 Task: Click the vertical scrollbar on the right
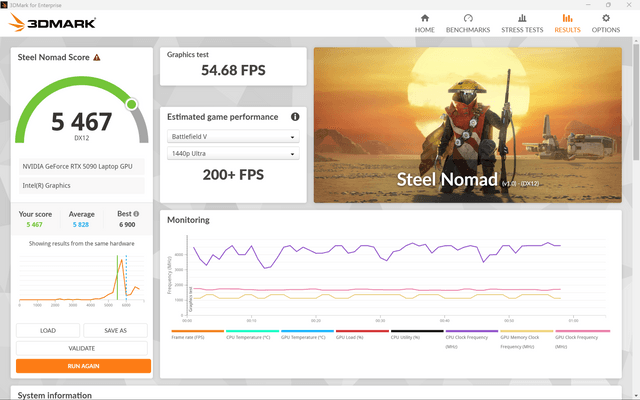[636, 100]
